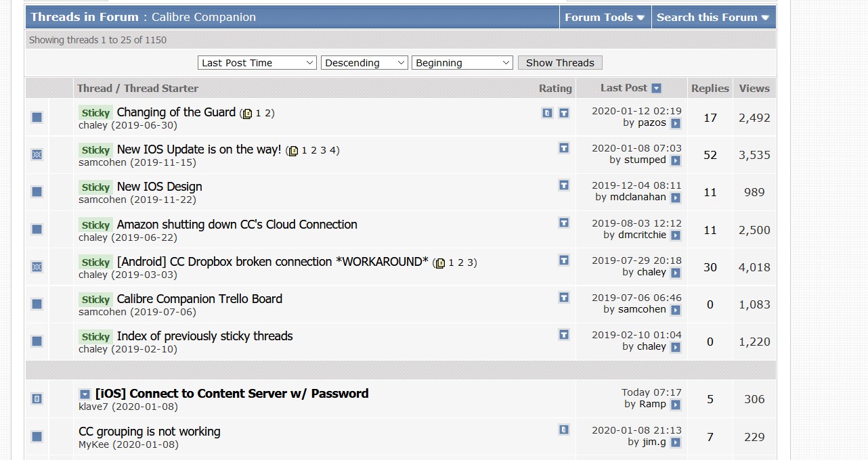This screenshot has width=868, height=460.
Task: Click sticky pin icon on Amazon shutting down thread
Action: pyautogui.click(x=564, y=223)
